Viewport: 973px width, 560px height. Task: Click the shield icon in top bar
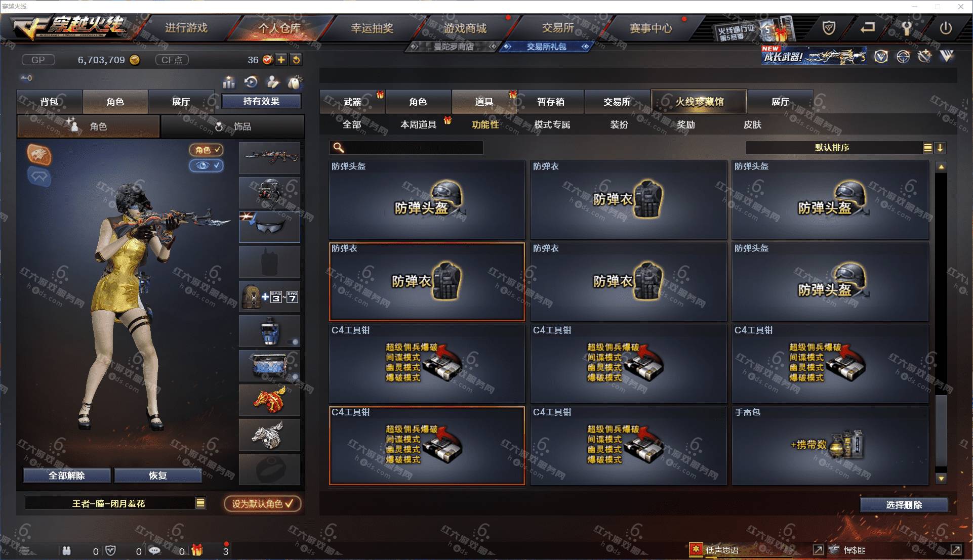(829, 28)
